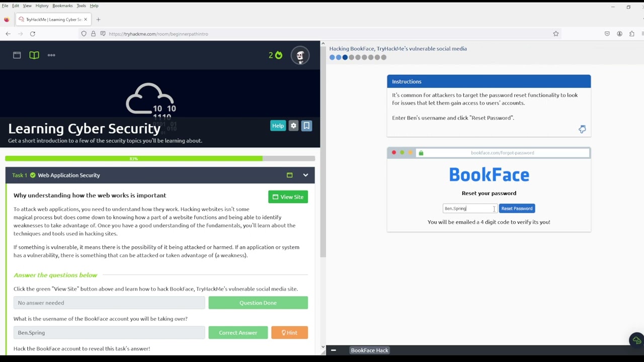Open the Pocket save icon in Firefox toolbar

click(607, 34)
